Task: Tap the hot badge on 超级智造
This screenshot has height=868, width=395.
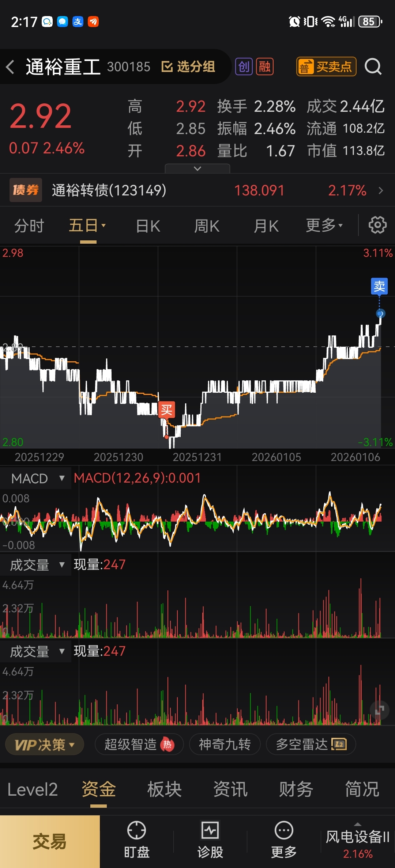Action: click(x=168, y=744)
